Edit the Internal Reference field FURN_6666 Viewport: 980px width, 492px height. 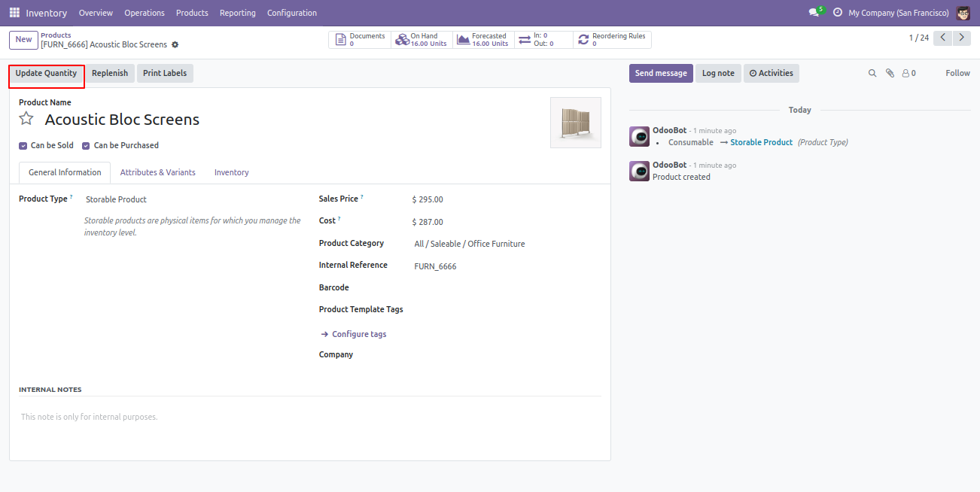pyautogui.click(x=507, y=266)
